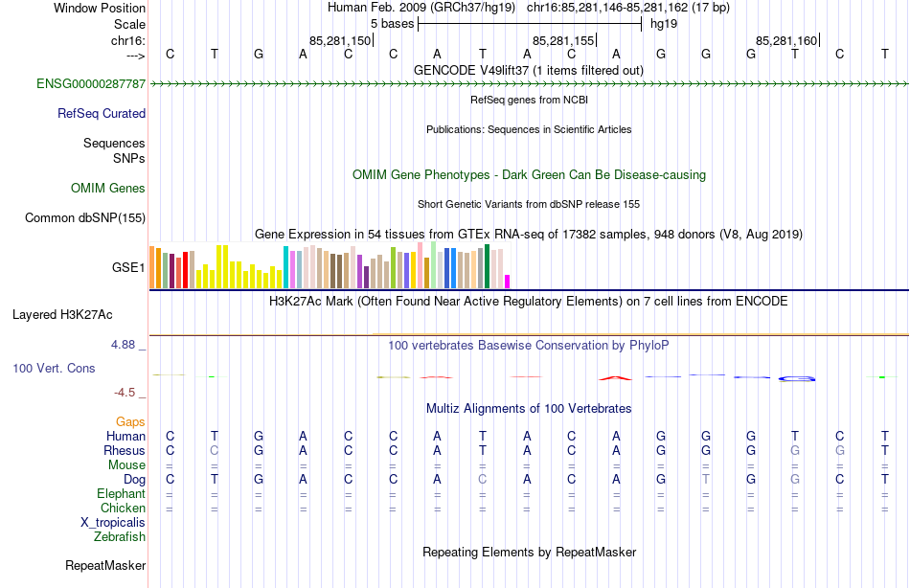The height and width of the screenshot is (588, 910).
Task: Click the Scale label on the left
Action: (x=130, y=24)
